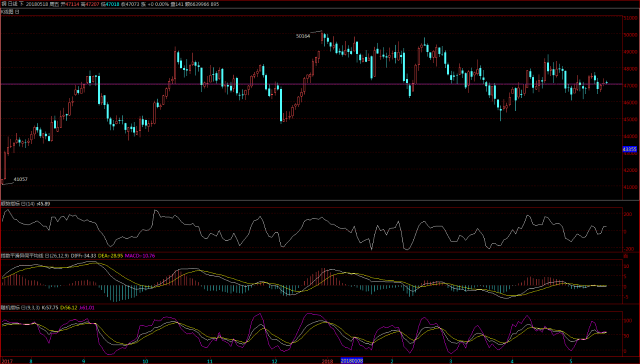Click the 45.89 momentum indicator value
This screenshot has width=640, height=364.
43,204
